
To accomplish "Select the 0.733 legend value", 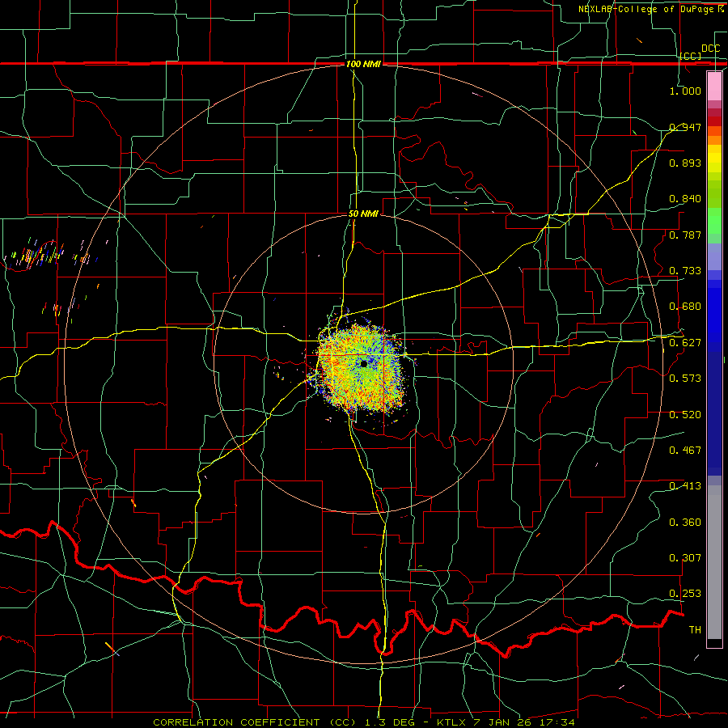I will [685, 270].
